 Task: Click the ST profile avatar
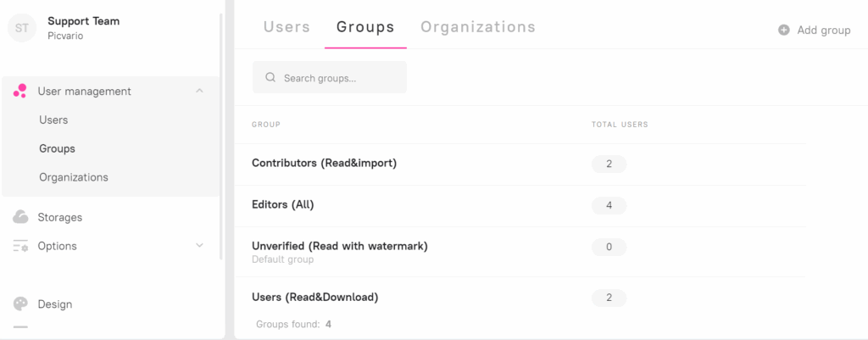coord(21,28)
